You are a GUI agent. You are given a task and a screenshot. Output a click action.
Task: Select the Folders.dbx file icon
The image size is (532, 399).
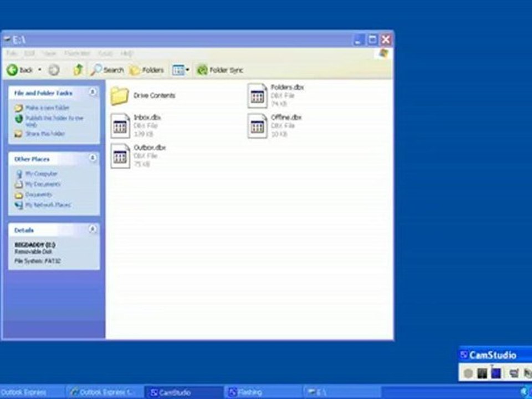257,96
